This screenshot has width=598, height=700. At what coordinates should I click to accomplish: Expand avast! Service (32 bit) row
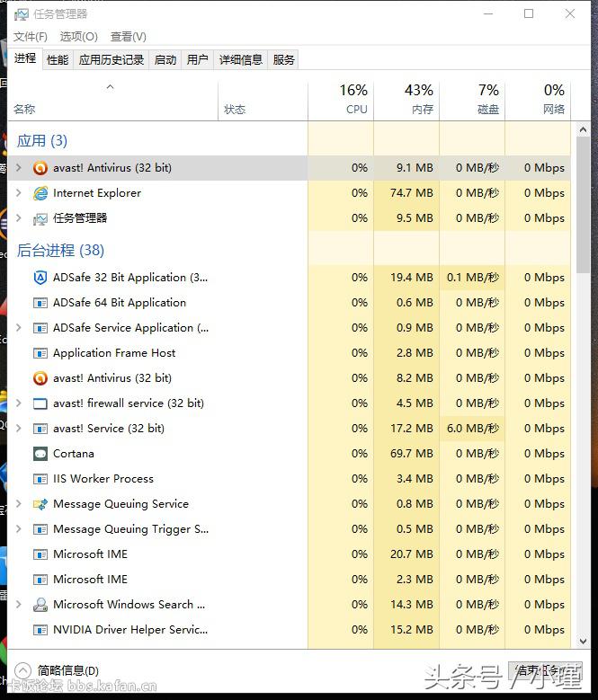point(19,428)
